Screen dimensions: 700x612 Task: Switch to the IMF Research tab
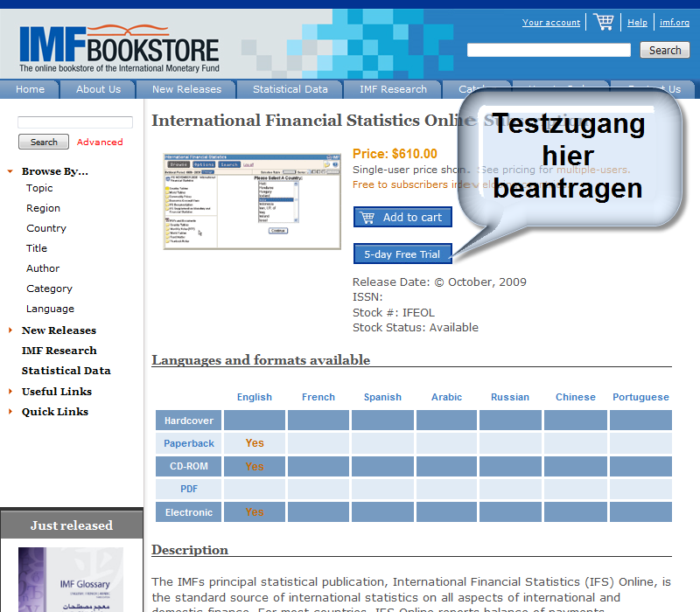tap(393, 89)
